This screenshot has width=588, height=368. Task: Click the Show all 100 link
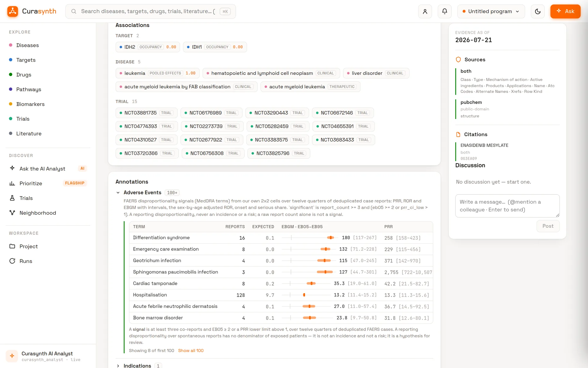point(191,351)
